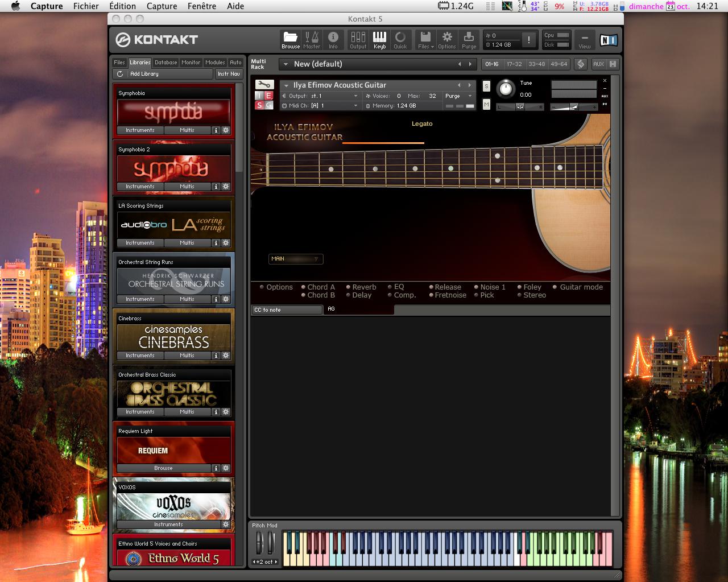Select the Cinebrass library thumbnail
Viewport: 728px width, 582px height.
[173, 337]
